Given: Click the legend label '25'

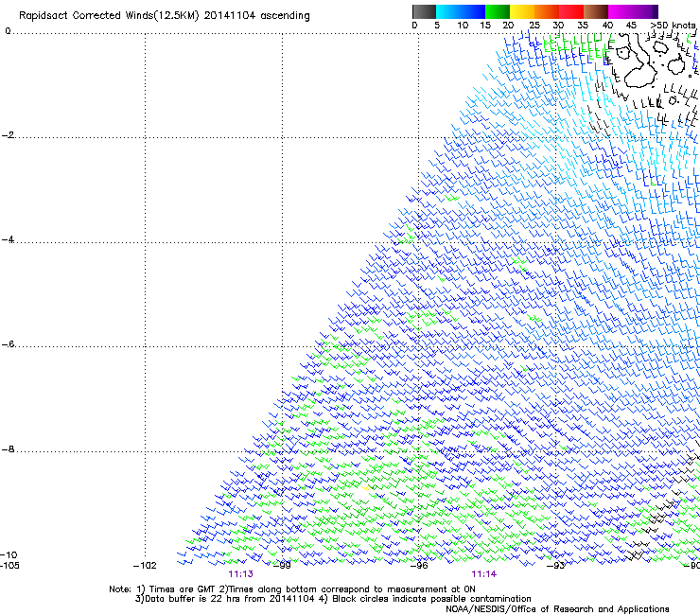Looking at the screenshot, I should click(534, 26).
